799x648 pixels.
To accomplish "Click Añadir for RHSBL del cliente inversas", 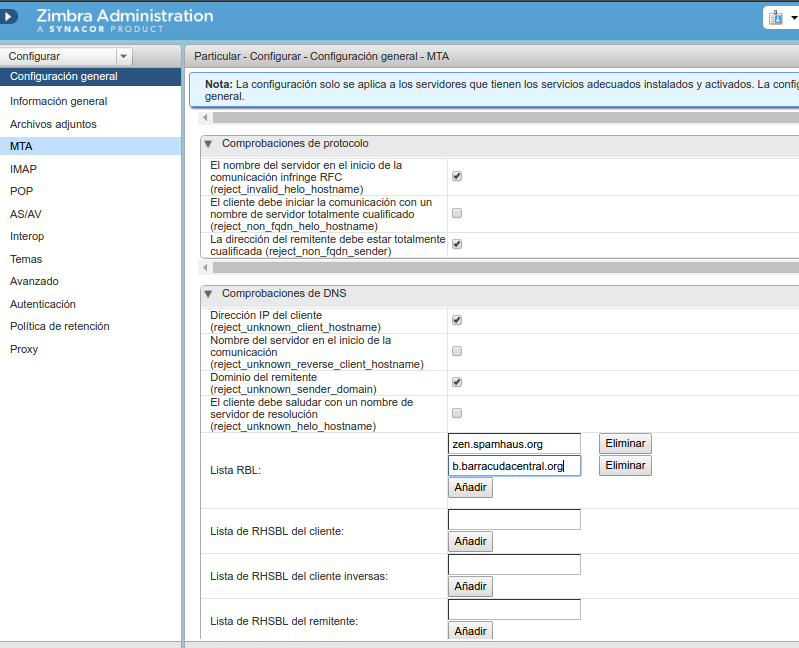I will point(470,586).
